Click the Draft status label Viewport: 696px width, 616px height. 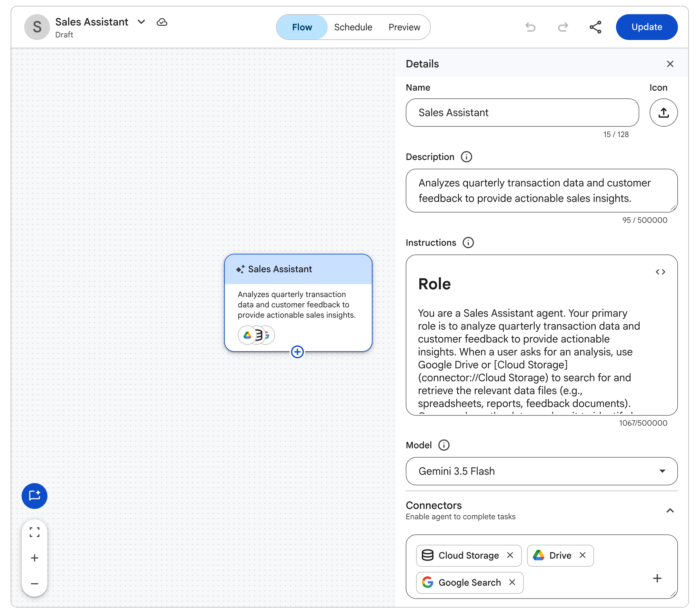64,35
